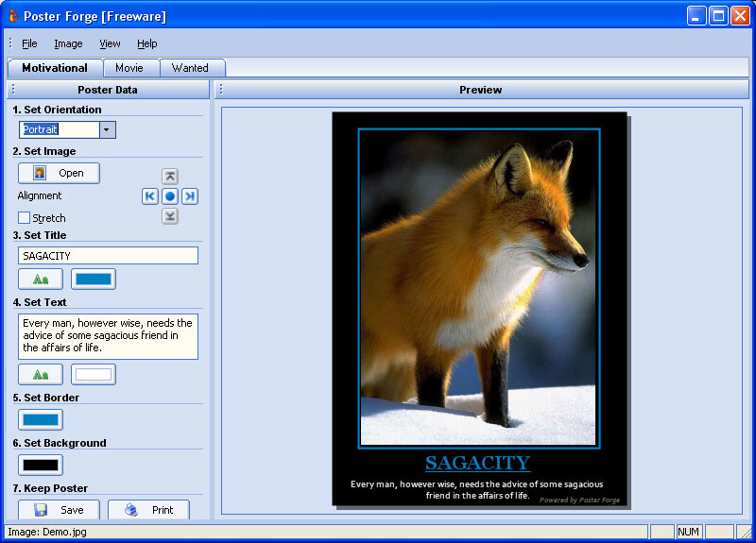Print the poster with Print button
The width and height of the screenshot is (756, 543).
(x=148, y=509)
